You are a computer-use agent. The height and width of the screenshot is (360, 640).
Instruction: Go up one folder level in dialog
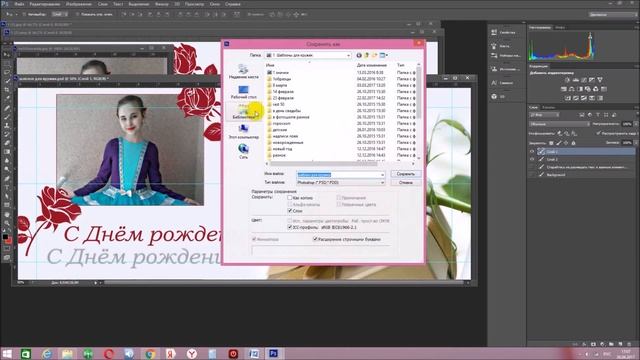pyautogui.click(x=367, y=55)
